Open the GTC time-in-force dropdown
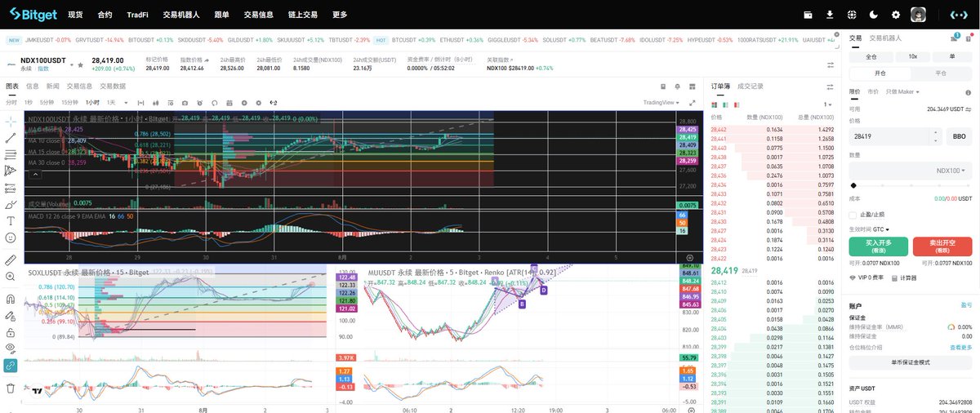 (882, 229)
